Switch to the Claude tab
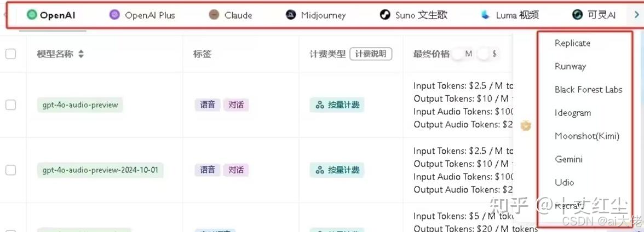The image size is (644, 232). coord(231,16)
